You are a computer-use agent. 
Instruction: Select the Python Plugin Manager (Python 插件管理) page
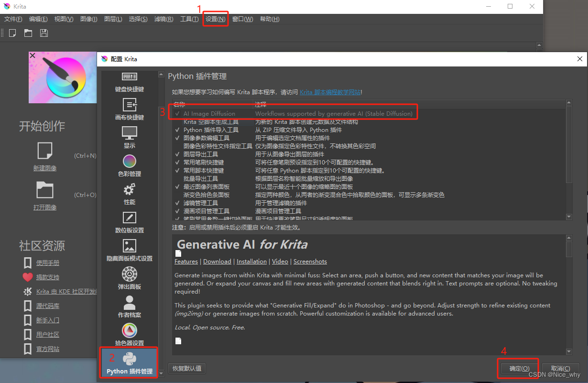coord(129,363)
